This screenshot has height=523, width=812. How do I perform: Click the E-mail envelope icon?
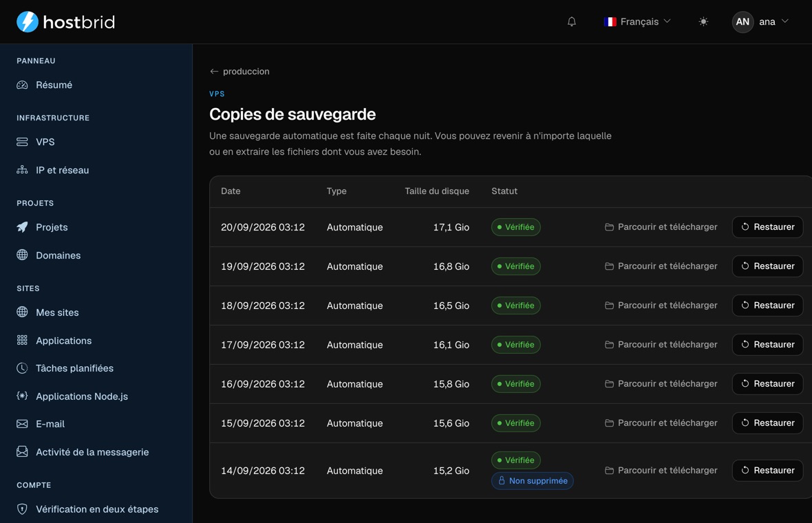[x=22, y=424]
